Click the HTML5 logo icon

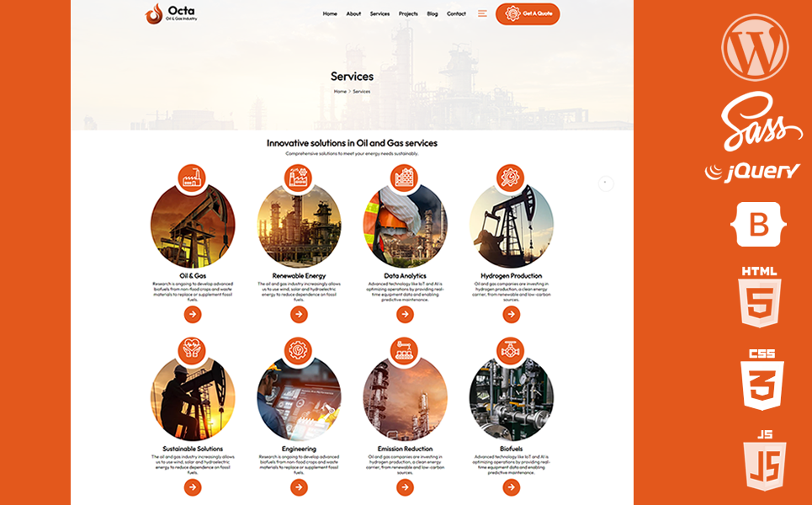click(x=760, y=297)
